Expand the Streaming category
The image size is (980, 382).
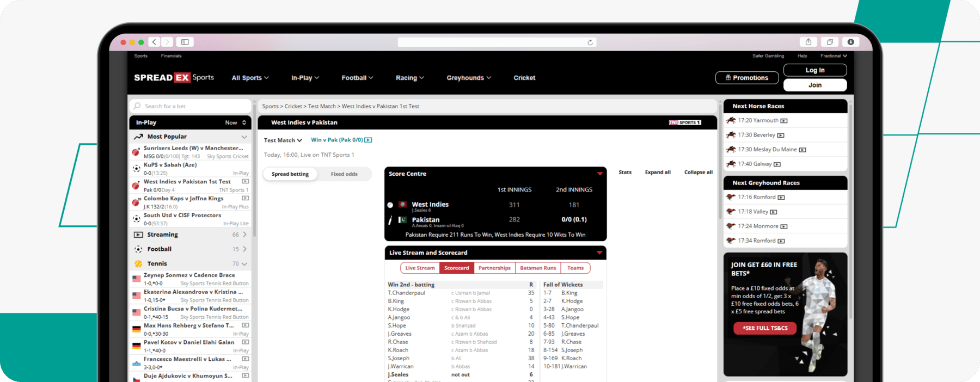coord(244,235)
